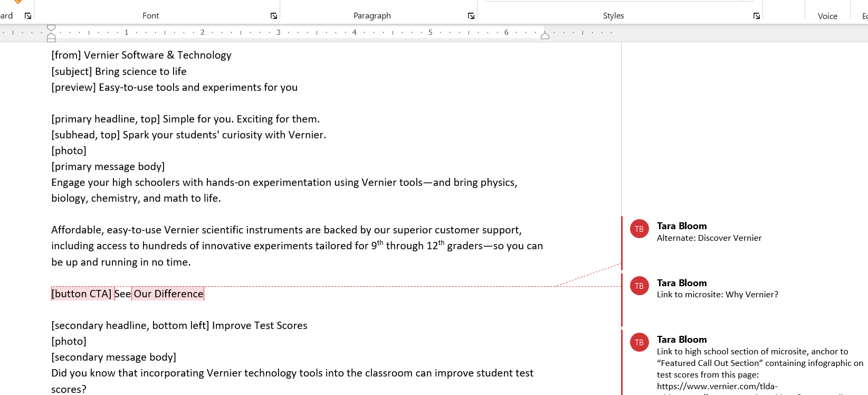Click TB avatar on 'Alternate: Discover Vernier' comment
Image resolution: width=868 pixels, height=395 pixels.
click(639, 229)
